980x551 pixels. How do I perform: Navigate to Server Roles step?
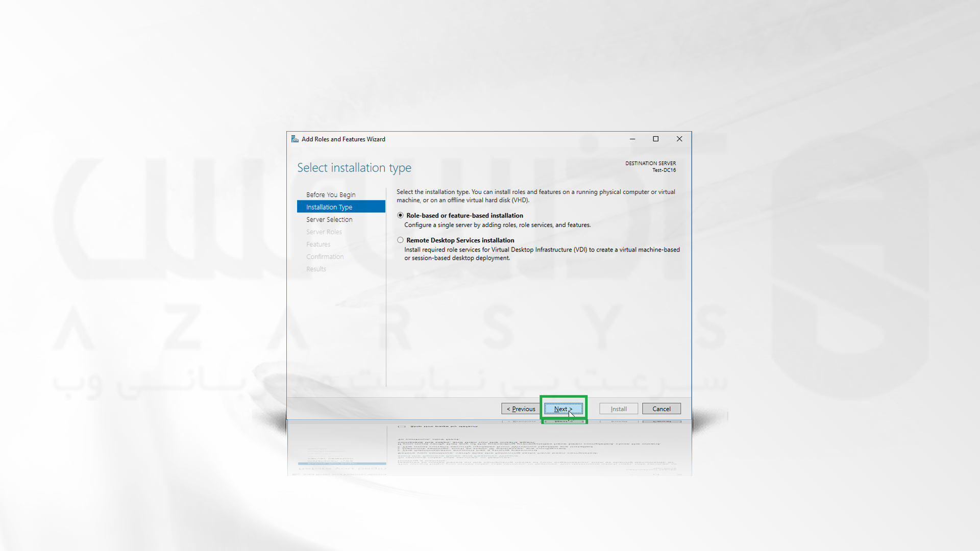(323, 232)
